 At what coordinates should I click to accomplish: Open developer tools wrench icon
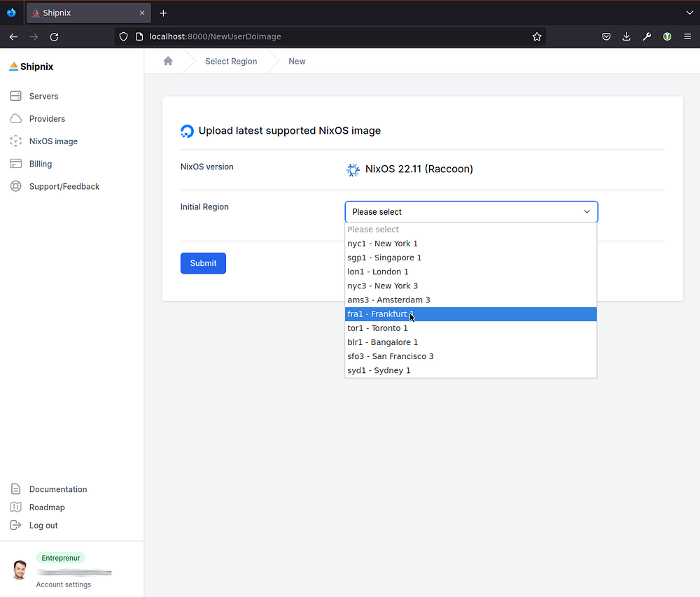coord(647,36)
